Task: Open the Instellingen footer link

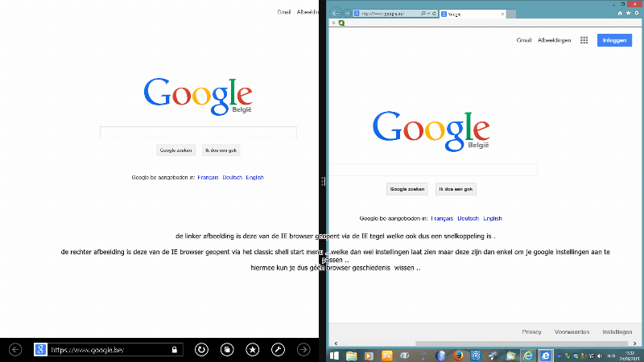Action: 617,331
